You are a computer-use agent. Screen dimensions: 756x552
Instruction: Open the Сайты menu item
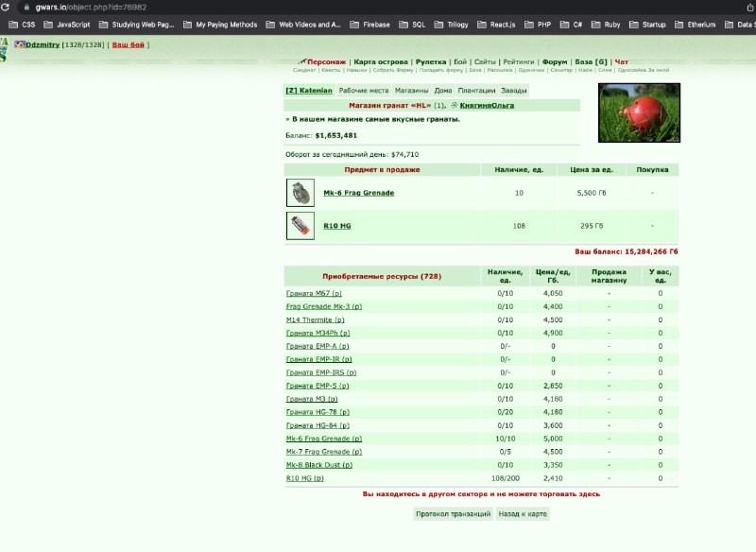point(485,61)
